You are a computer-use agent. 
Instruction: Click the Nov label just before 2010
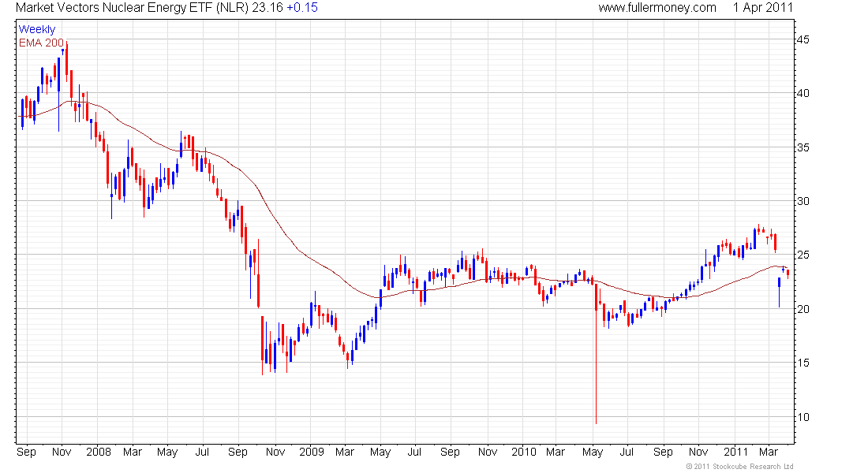(x=487, y=452)
